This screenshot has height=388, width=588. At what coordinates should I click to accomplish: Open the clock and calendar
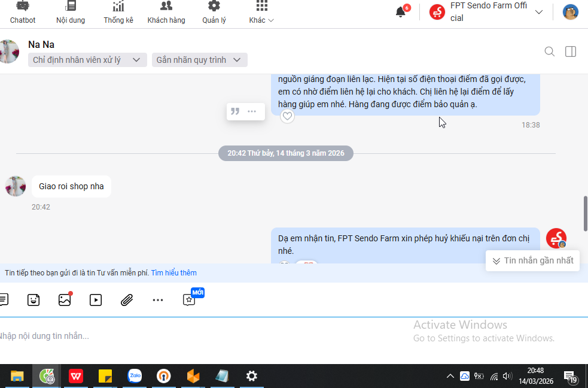535,376
